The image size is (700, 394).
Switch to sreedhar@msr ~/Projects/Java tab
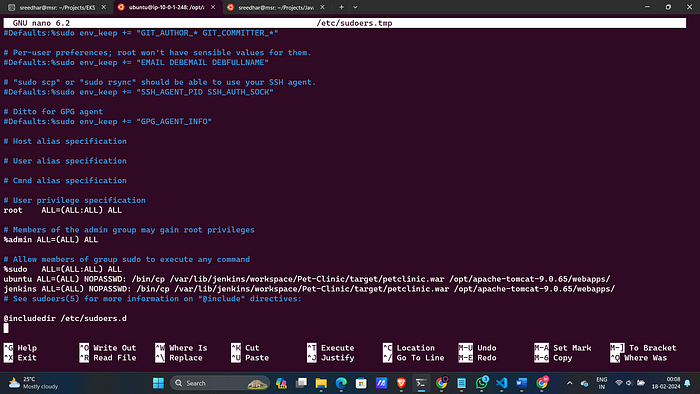(275, 7)
